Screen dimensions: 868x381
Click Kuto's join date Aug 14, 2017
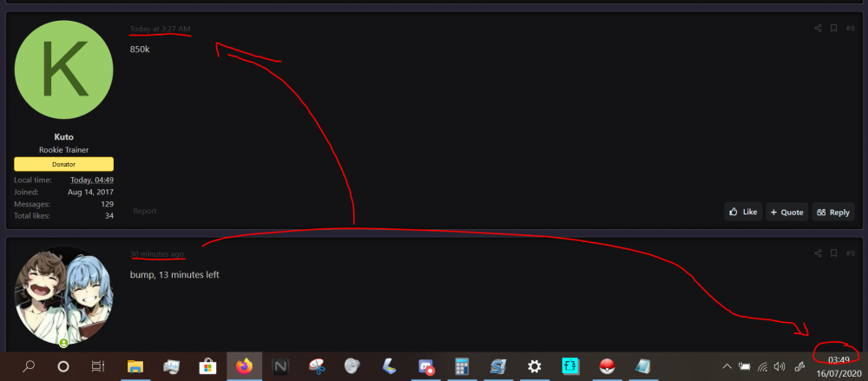[x=91, y=192]
